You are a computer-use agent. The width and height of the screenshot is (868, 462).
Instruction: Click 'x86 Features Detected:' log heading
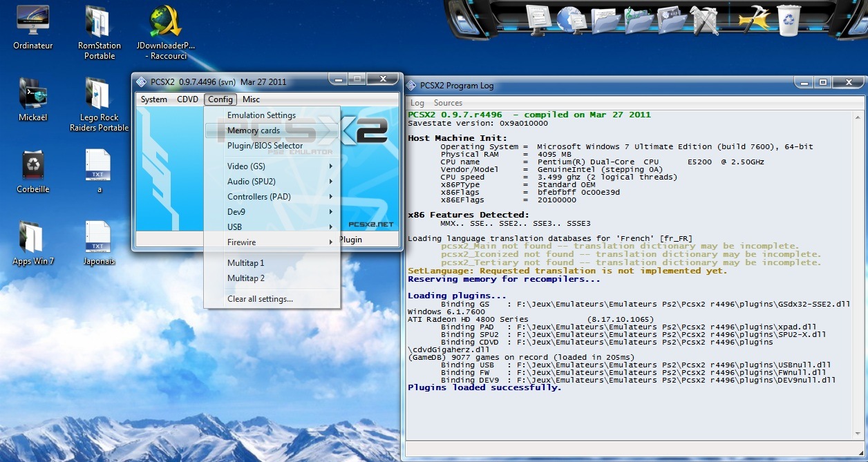(x=469, y=215)
